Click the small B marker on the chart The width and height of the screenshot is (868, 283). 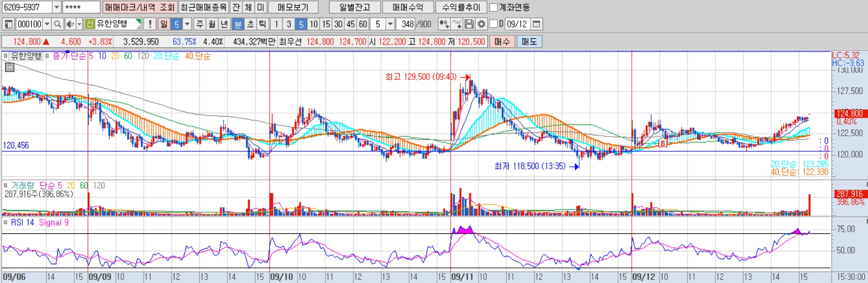click(663, 143)
